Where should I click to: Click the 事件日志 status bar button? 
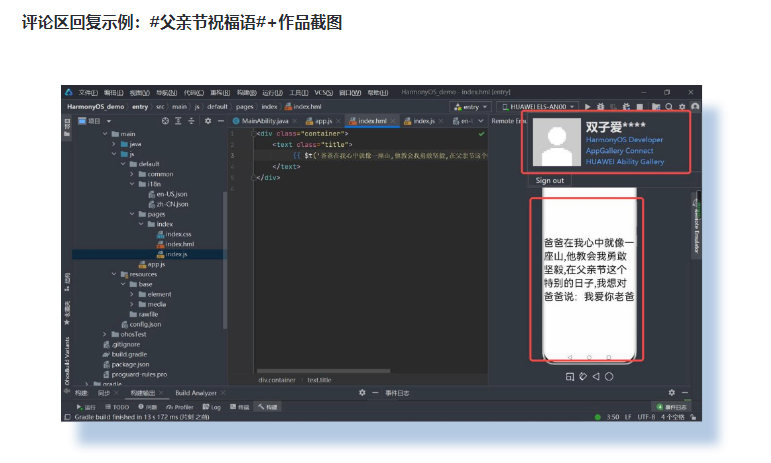pyautogui.click(x=672, y=407)
